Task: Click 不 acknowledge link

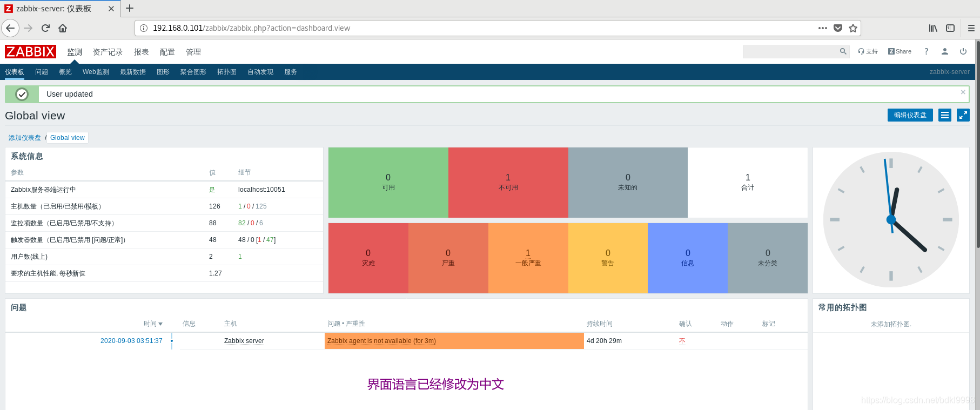Action: (x=682, y=341)
